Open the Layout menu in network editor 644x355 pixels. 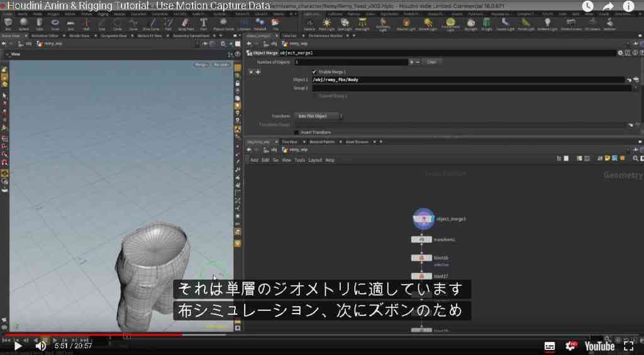tap(315, 160)
